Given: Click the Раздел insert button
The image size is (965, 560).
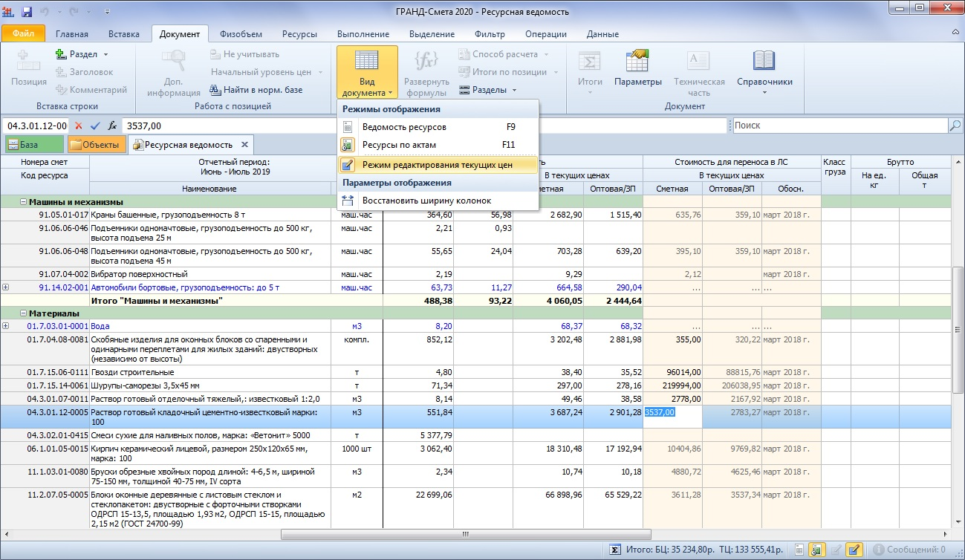Looking at the screenshot, I should (x=77, y=54).
